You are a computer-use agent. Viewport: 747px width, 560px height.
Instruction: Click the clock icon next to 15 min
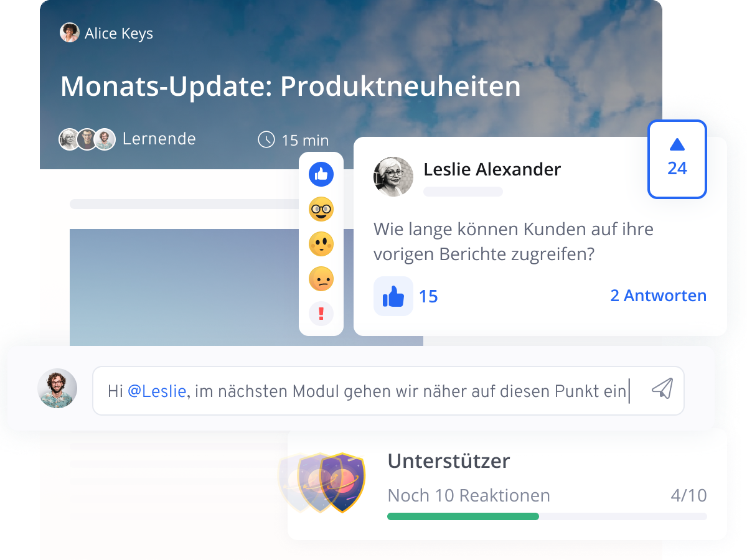pos(266,140)
